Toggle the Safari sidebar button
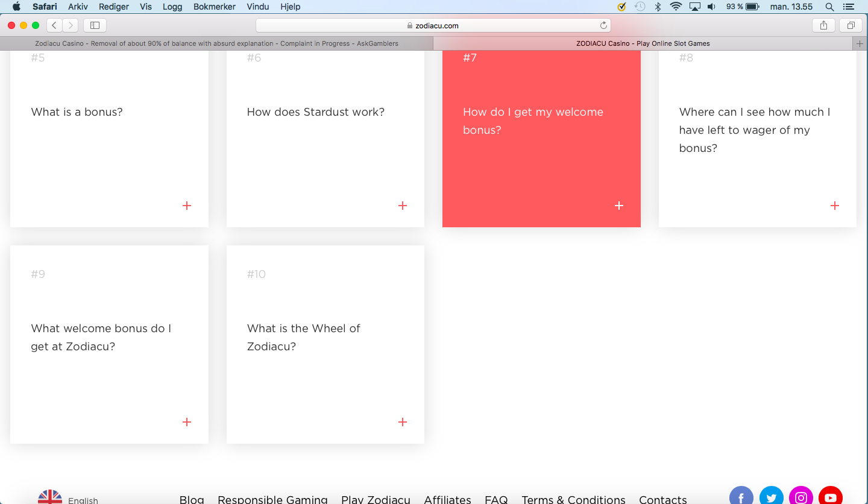The width and height of the screenshot is (868, 504). point(95,25)
